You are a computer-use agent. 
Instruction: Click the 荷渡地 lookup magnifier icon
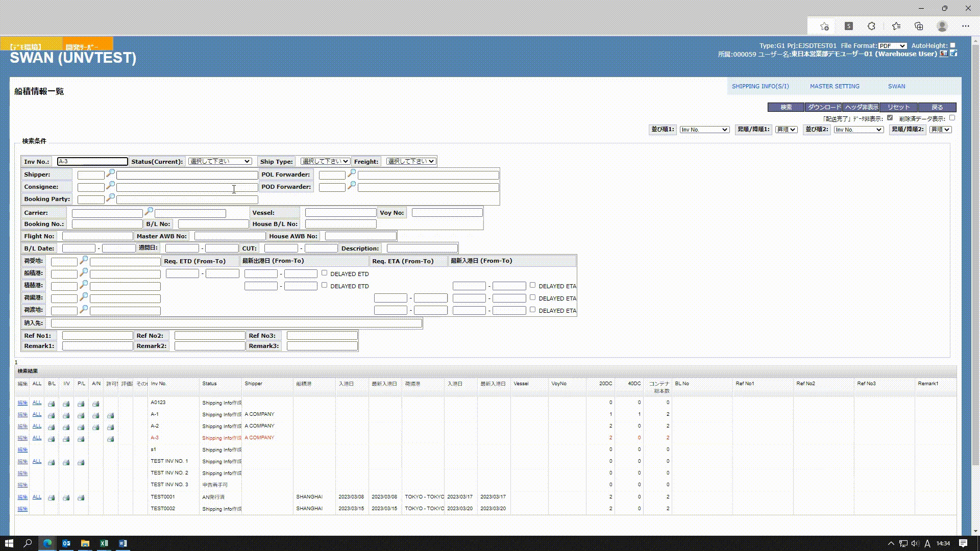[84, 309]
